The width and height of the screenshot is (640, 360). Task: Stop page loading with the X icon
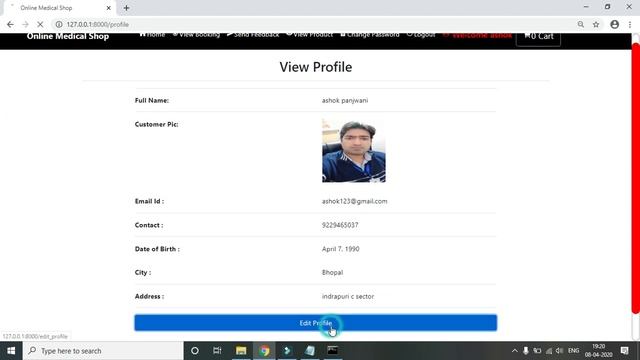click(x=40, y=24)
